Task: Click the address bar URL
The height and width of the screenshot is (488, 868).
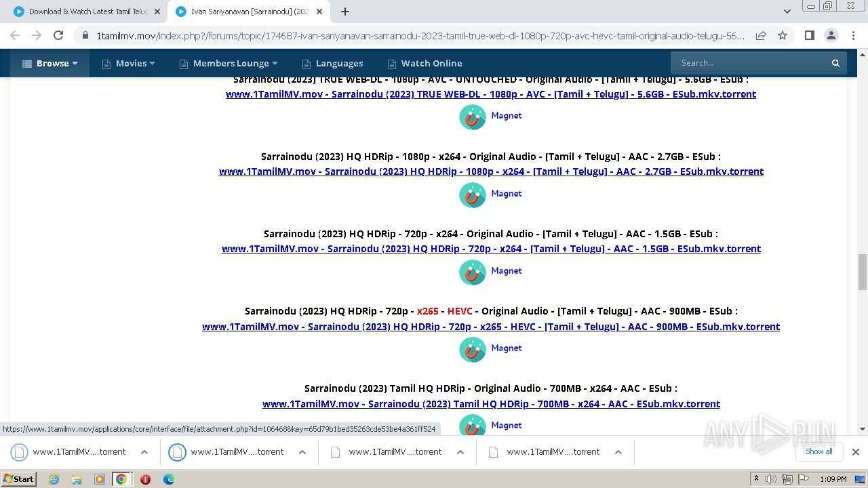Action: click(420, 35)
